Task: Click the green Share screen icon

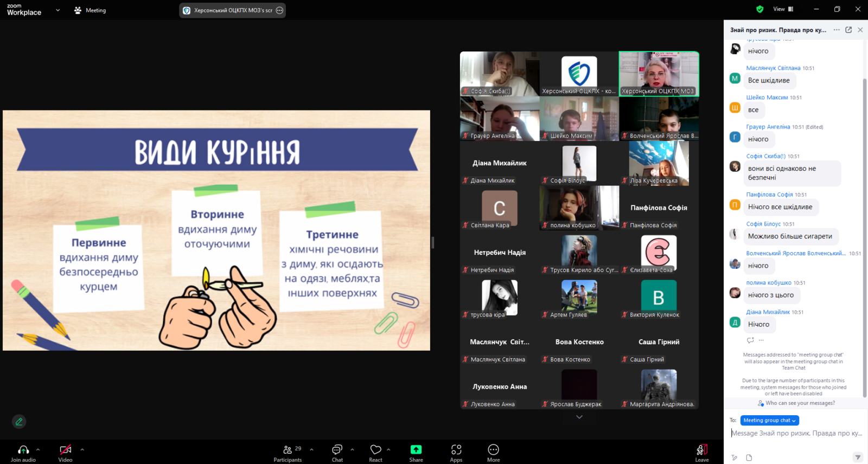Action: pyautogui.click(x=416, y=450)
